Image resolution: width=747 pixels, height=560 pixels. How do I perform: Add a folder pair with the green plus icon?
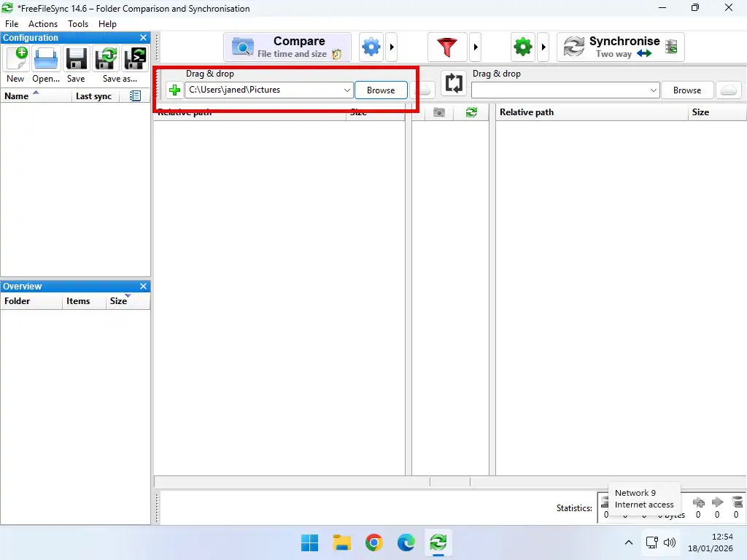[173, 90]
